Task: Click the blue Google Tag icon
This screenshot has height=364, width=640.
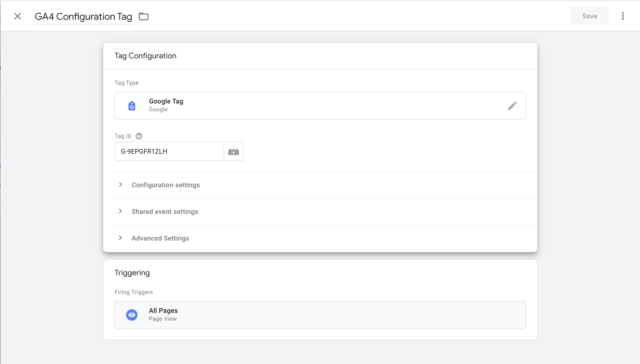Action: 132,105
